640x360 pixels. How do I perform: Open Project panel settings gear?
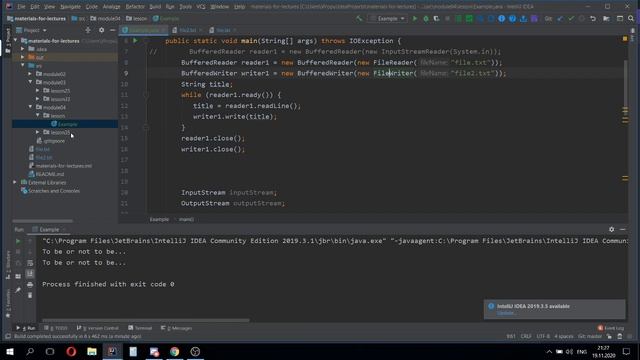pyautogui.click(x=101, y=30)
